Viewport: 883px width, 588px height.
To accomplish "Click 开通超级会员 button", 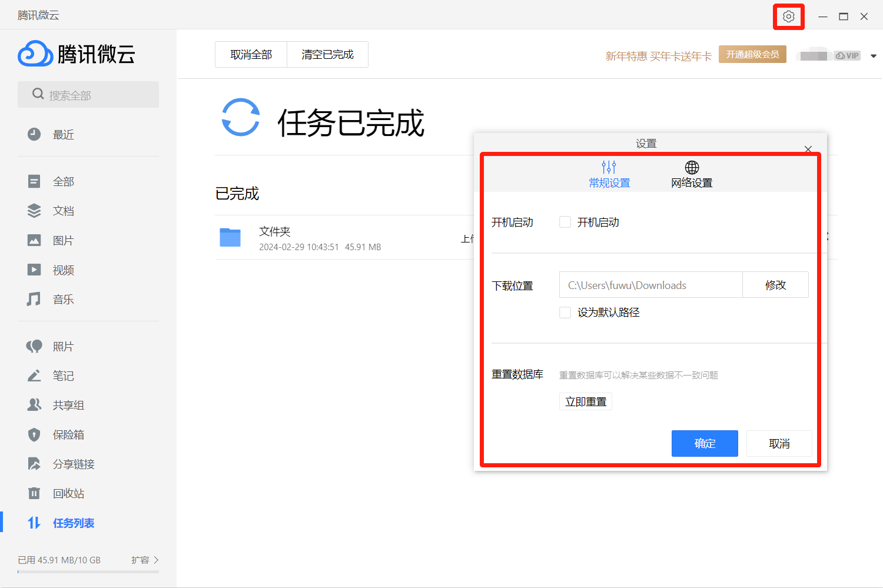I will [x=752, y=54].
